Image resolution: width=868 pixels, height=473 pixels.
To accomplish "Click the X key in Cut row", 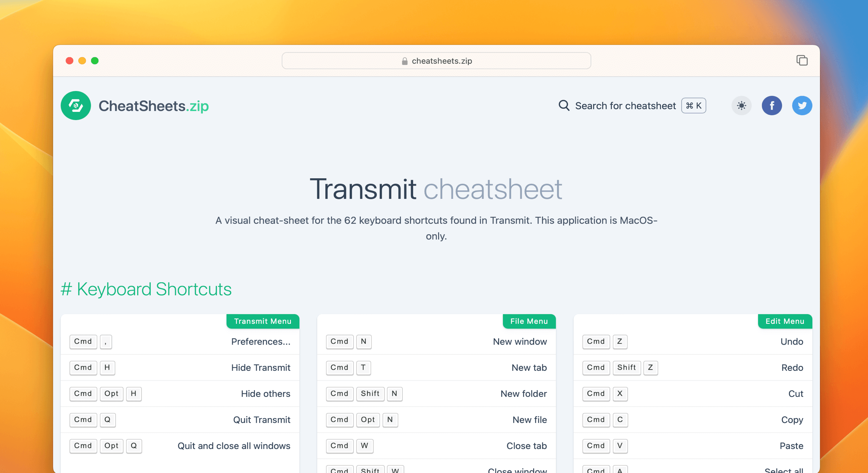I will click(x=620, y=394).
